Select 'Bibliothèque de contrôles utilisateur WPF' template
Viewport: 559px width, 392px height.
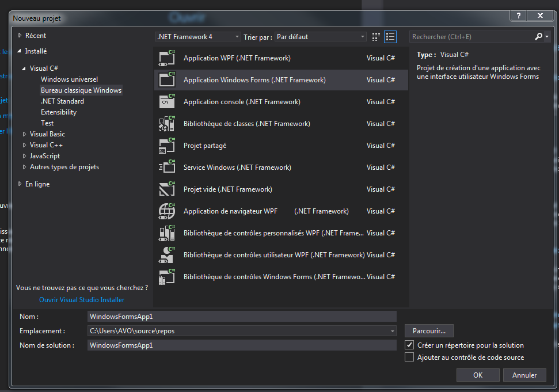(281, 255)
